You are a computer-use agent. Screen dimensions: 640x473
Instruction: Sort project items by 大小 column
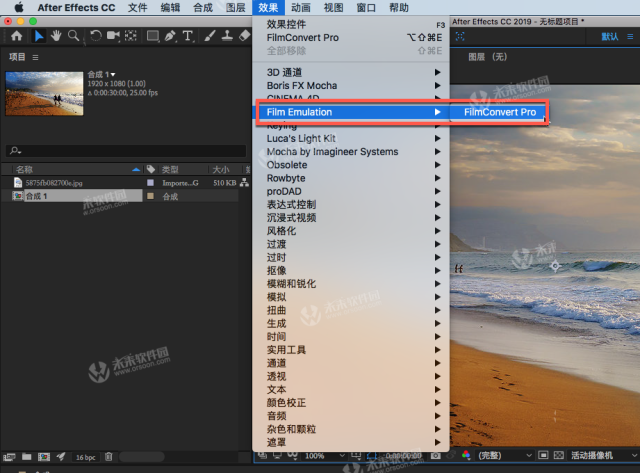coord(221,169)
